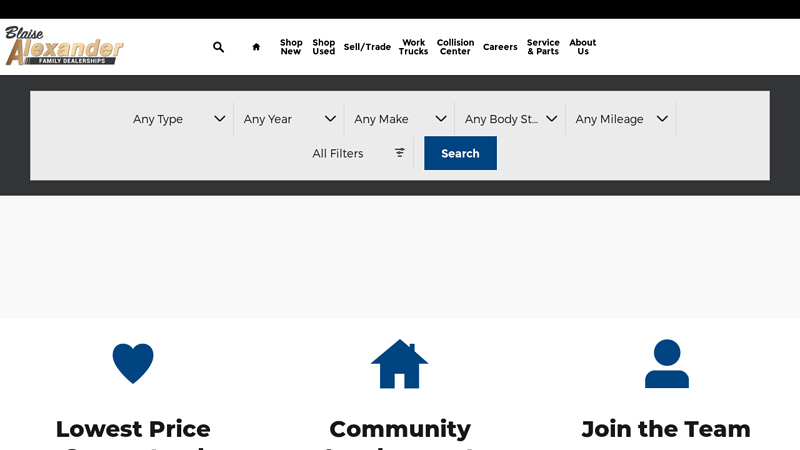The width and height of the screenshot is (800, 450).
Task: Open the site search magnifier icon
Action: [x=218, y=47]
